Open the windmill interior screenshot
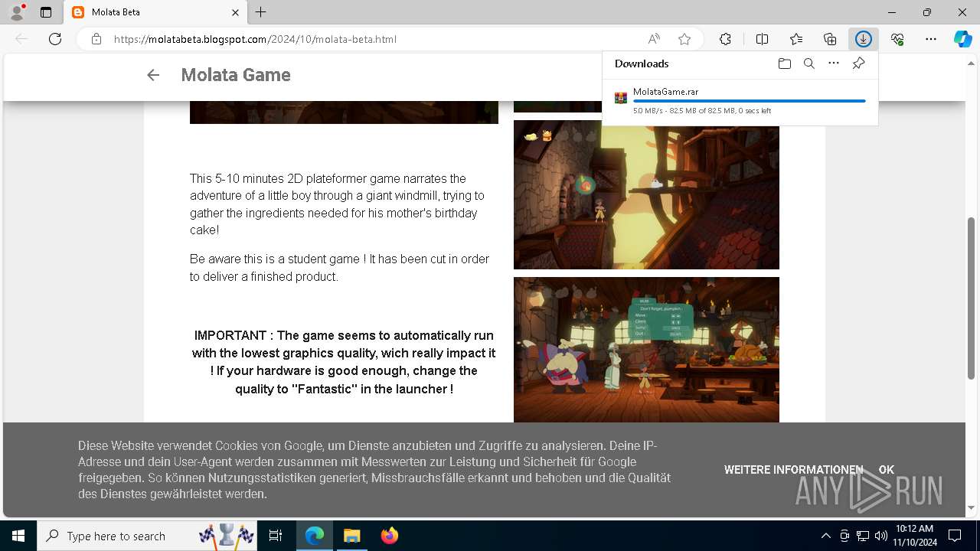This screenshot has width=980, height=551. [646, 194]
